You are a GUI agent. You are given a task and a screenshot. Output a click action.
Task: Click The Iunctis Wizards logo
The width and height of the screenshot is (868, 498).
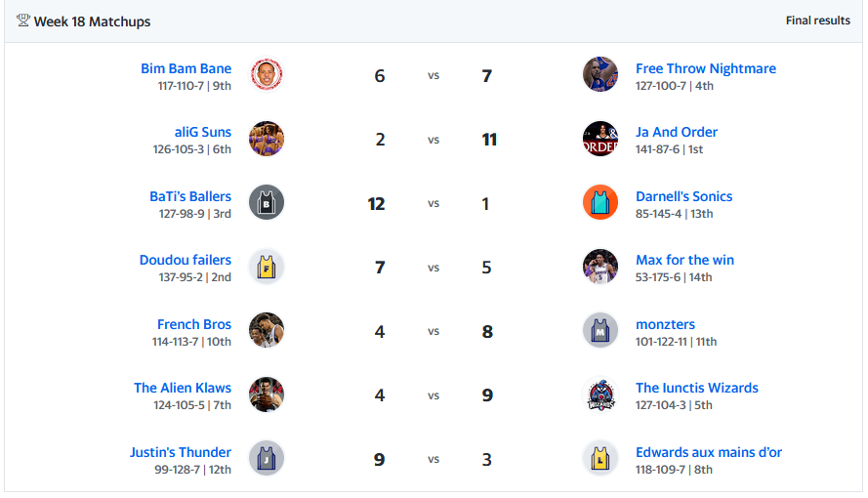point(600,394)
